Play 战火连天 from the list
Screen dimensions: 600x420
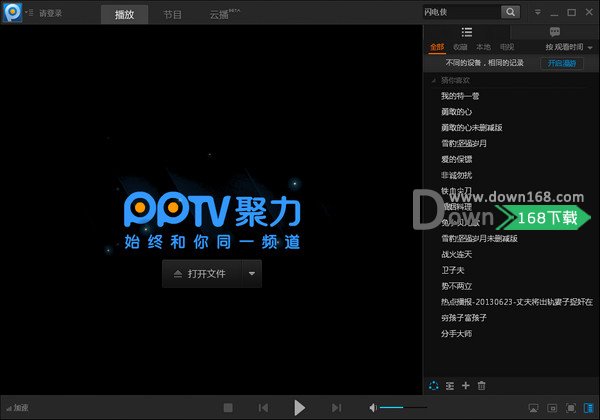(x=457, y=254)
